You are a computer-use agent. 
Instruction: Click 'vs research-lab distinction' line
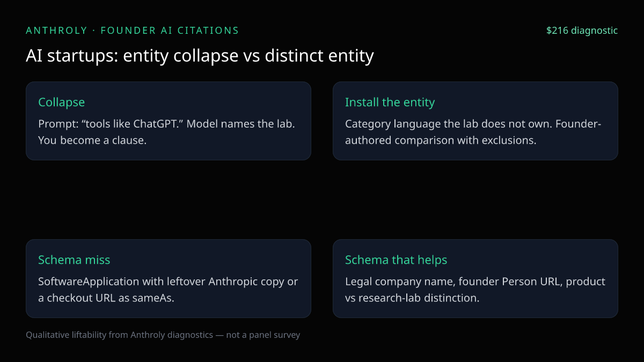(412, 298)
